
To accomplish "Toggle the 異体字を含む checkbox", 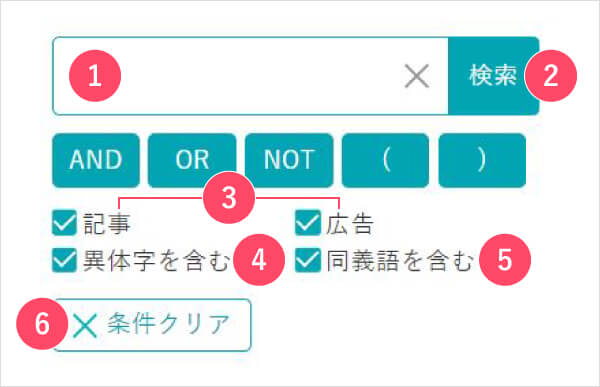I will point(64,260).
